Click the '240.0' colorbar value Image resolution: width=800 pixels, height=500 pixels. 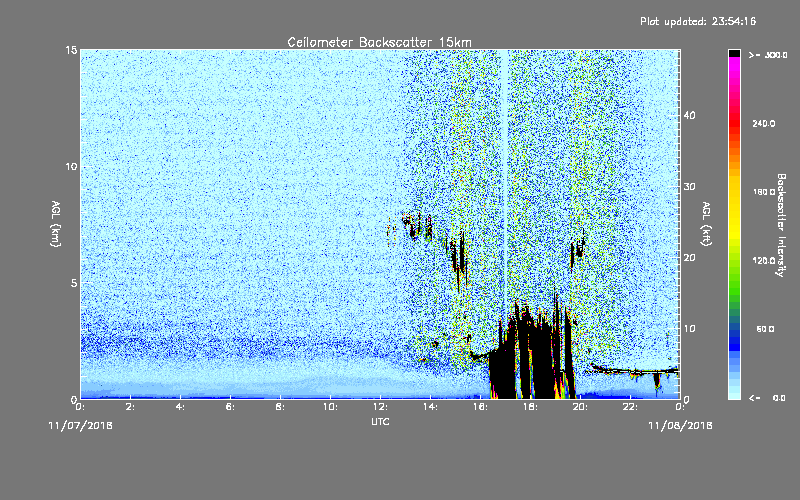[x=764, y=123]
